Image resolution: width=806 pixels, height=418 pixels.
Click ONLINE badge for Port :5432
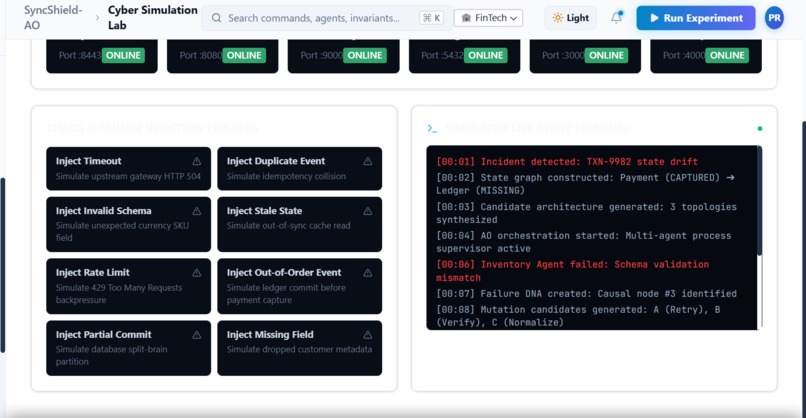(486, 56)
